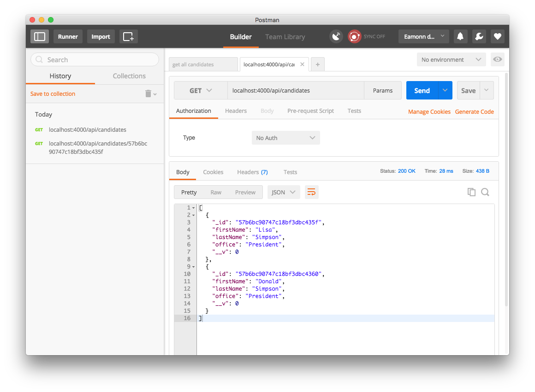
Task: Open settings wrench icon
Action: pyautogui.click(x=479, y=36)
